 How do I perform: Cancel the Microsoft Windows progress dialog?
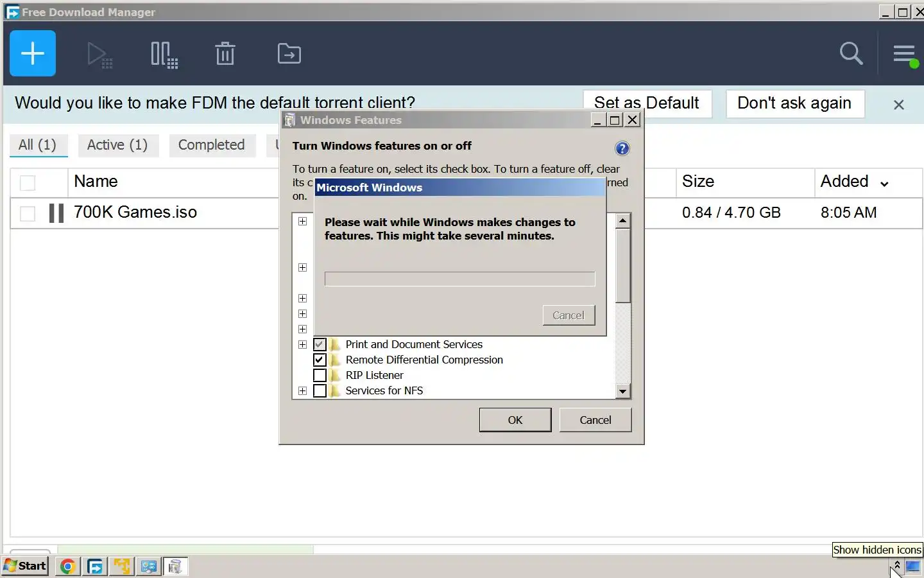click(569, 315)
